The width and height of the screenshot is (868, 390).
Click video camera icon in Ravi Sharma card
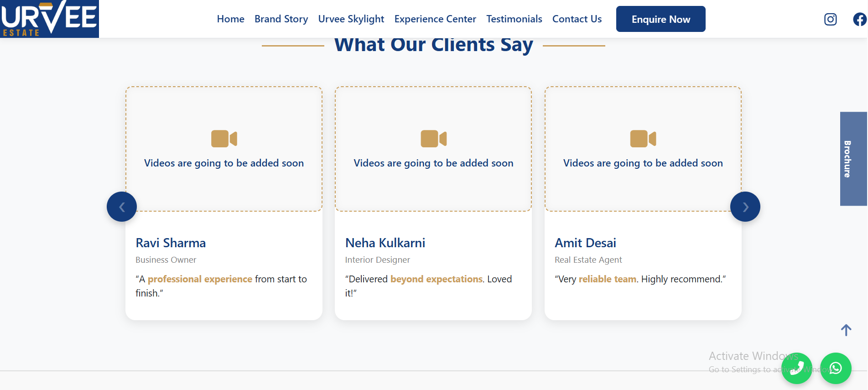[224, 139]
